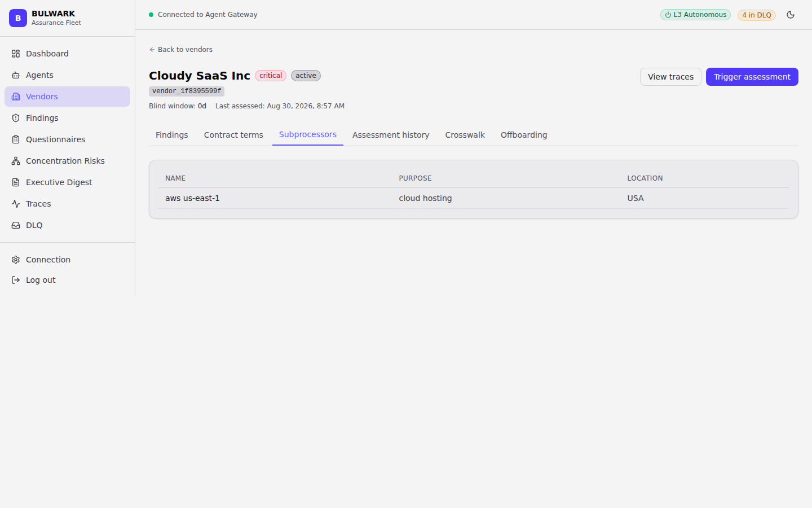Click the Concentration Risks network icon
The width and height of the screenshot is (812, 508).
[x=16, y=161]
